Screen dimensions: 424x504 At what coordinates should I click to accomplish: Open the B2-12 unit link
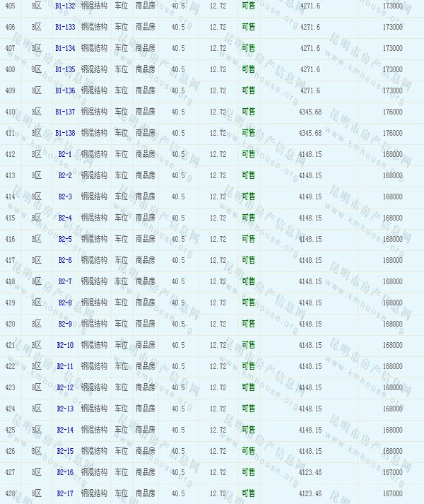tap(65, 387)
